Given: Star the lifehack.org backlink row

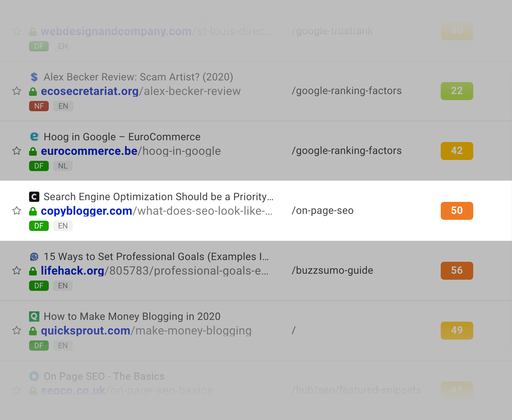Looking at the screenshot, I should [x=17, y=271].
